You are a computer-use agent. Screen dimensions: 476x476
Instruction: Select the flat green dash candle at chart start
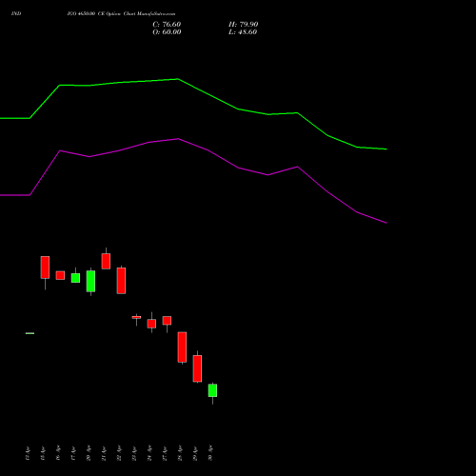coord(30,333)
